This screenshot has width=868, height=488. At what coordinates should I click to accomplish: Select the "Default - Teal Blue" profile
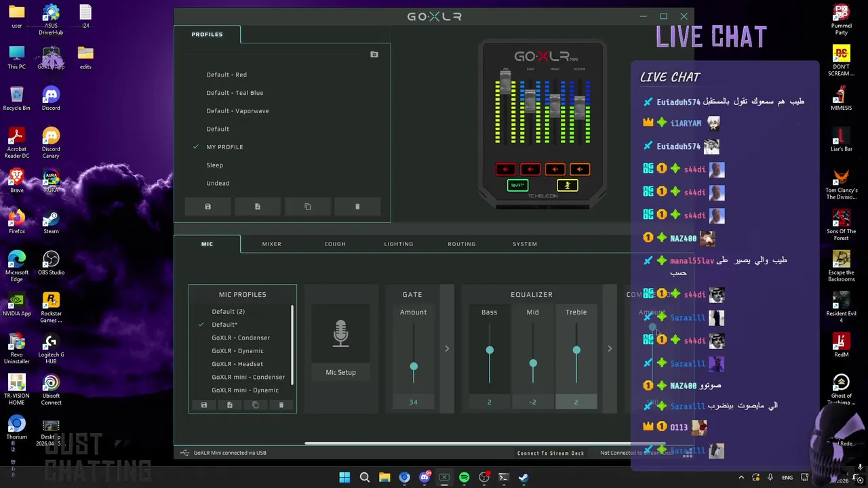pyautogui.click(x=235, y=93)
